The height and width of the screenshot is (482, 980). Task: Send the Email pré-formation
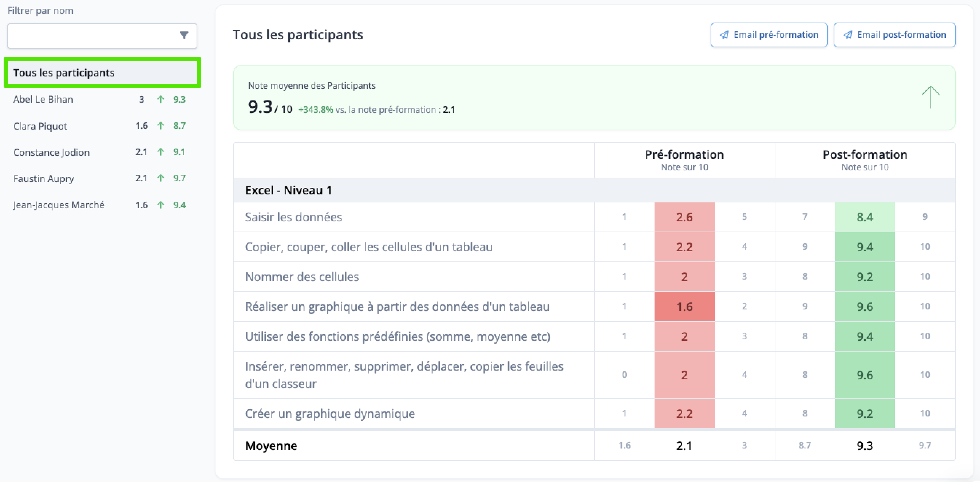769,35
